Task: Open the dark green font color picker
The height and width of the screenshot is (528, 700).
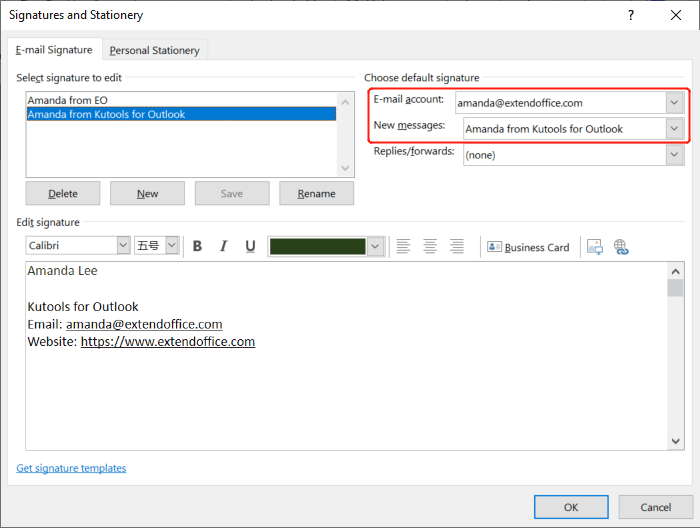Action: click(x=376, y=246)
